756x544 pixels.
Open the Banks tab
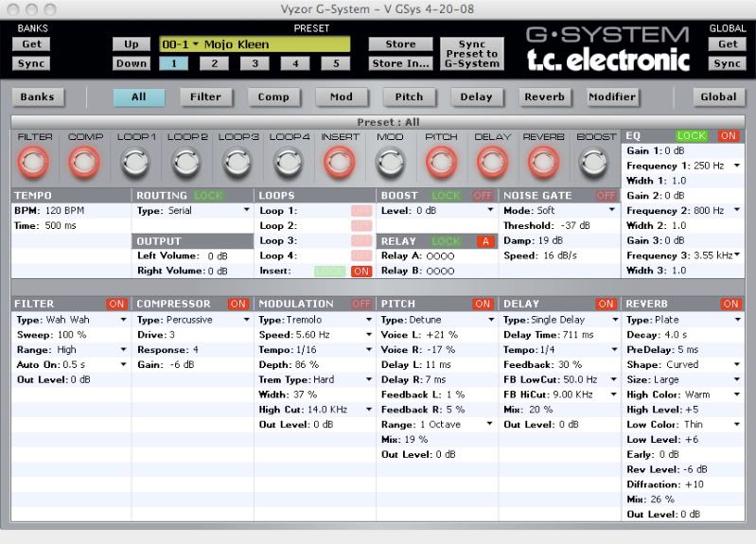pos(37,97)
